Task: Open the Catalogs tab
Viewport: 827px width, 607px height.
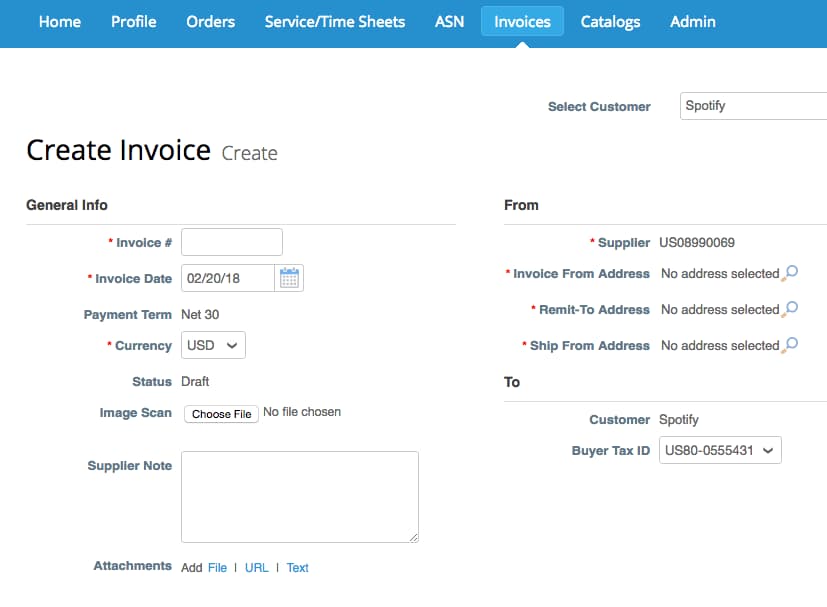Action: pyautogui.click(x=610, y=21)
